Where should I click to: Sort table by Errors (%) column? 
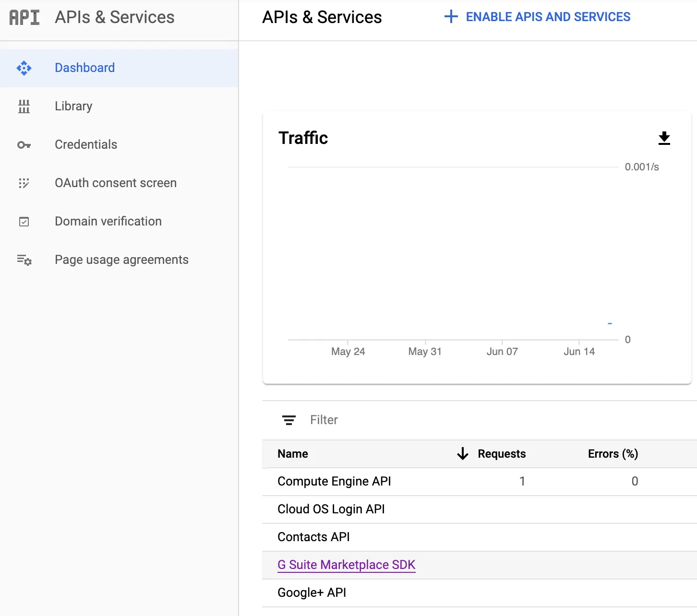point(613,454)
